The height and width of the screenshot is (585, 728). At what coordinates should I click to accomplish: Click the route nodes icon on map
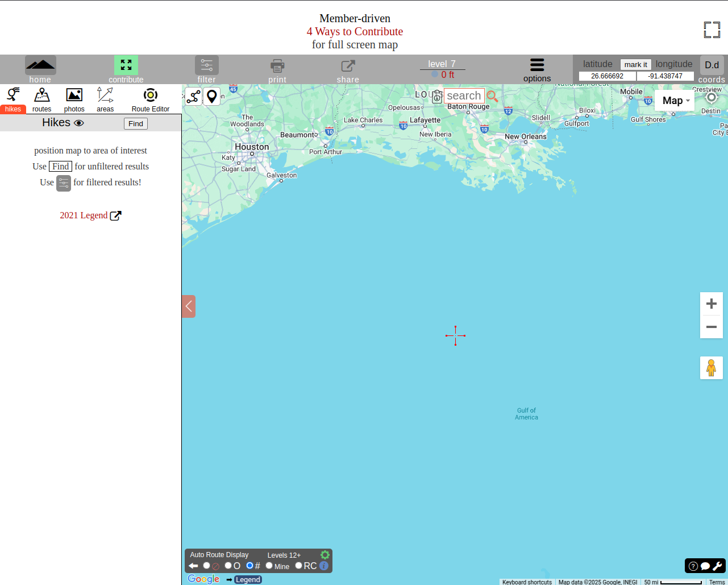coord(193,97)
